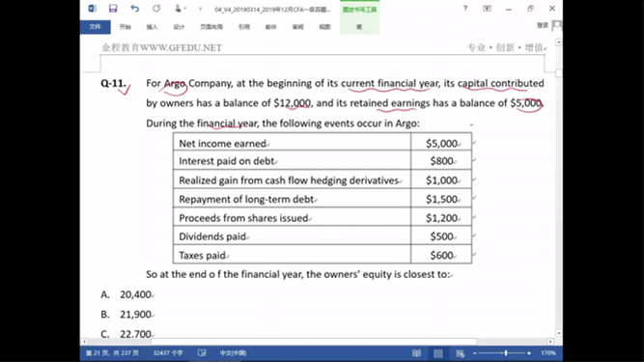Switch to Print Layout view icon
Screen dimensions: 644x362
(x=438, y=353)
